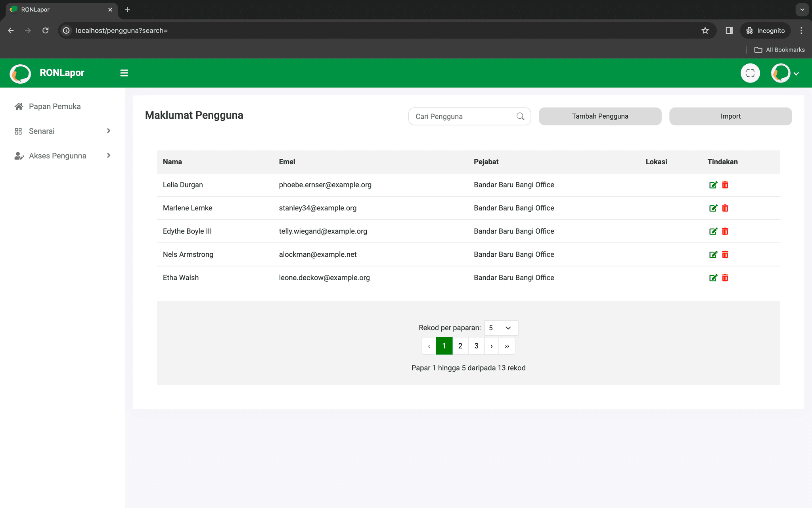The image size is (812, 508).
Task: Click the Tambah Pengguna button
Action: 600,116
